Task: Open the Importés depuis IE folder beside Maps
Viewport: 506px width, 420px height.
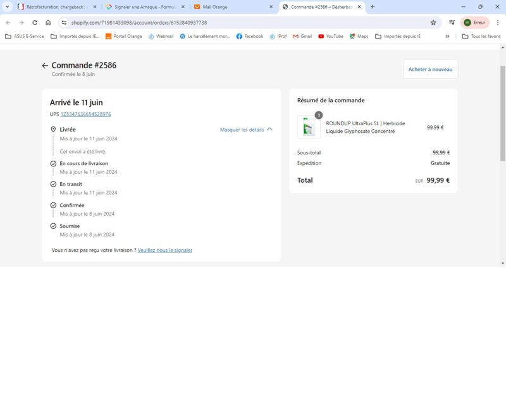Action: click(398, 37)
